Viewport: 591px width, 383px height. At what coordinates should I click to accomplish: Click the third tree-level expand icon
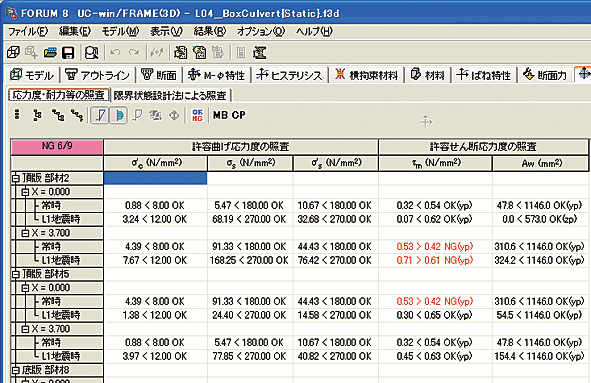pyautogui.click(x=77, y=115)
